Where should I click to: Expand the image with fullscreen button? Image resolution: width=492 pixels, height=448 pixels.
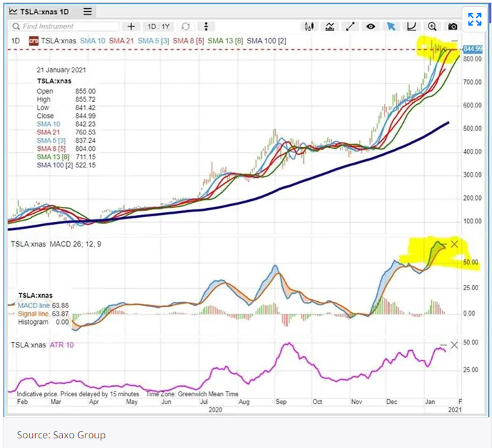(x=474, y=19)
